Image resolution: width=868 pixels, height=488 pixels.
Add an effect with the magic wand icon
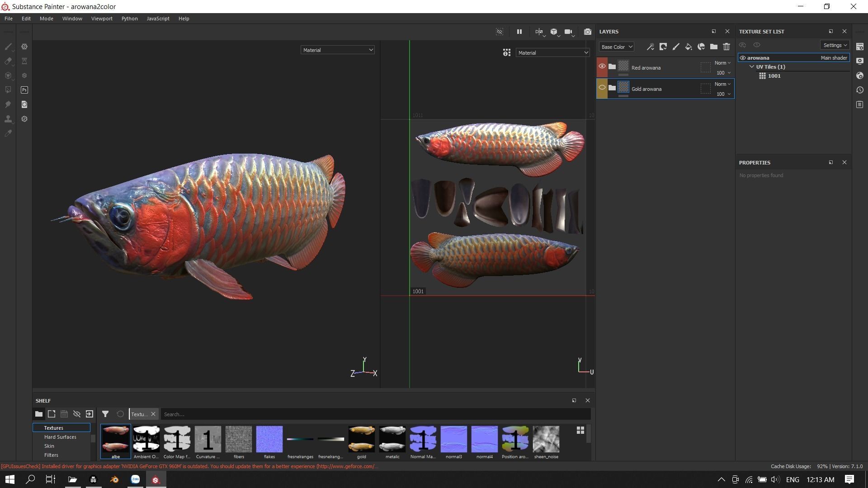650,47
